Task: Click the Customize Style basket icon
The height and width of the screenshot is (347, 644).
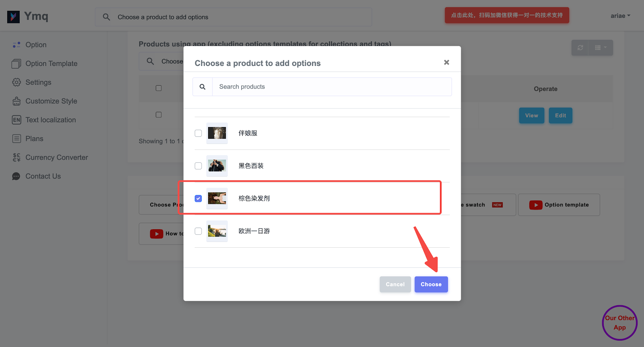Action: pos(17,101)
